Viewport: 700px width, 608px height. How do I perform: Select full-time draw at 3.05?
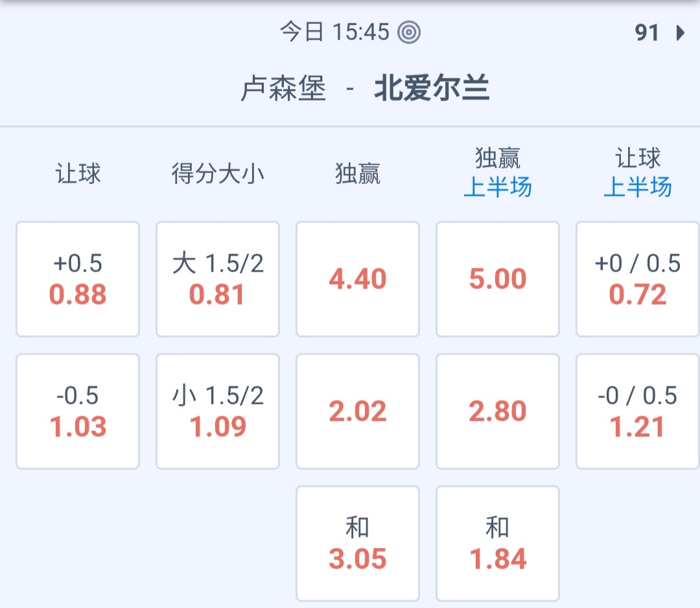[358, 544]
